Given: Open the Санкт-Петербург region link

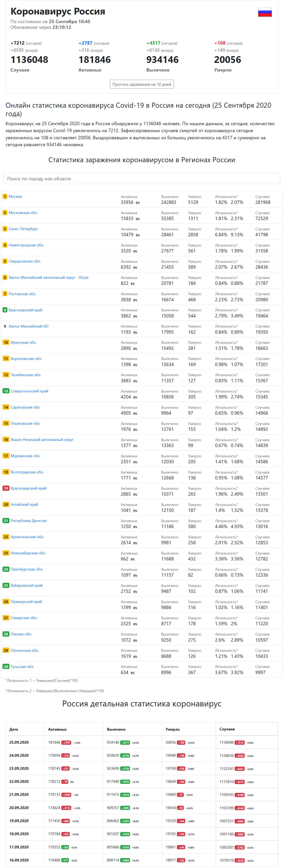Looking at the screenshot, I should pyautogui.click(x=23, y=229).
